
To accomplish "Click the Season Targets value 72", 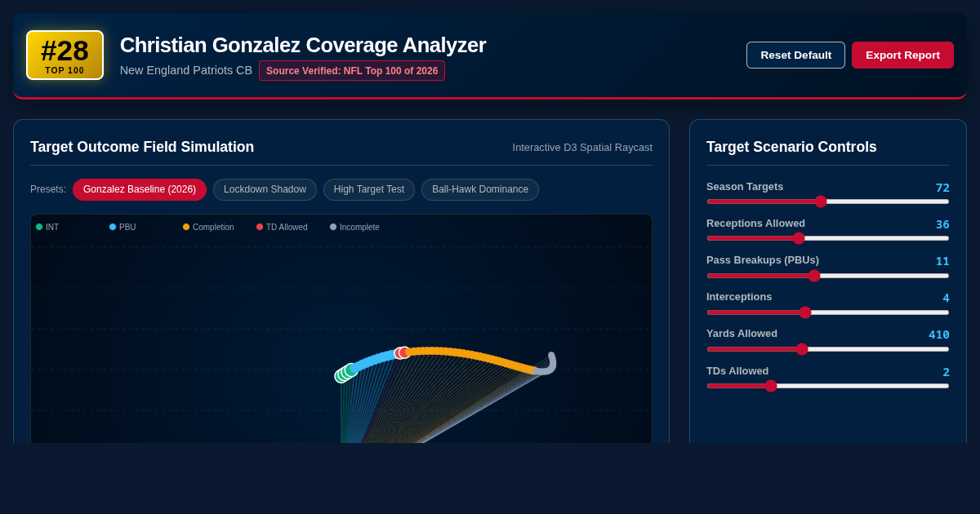I will tap(942, 188).
